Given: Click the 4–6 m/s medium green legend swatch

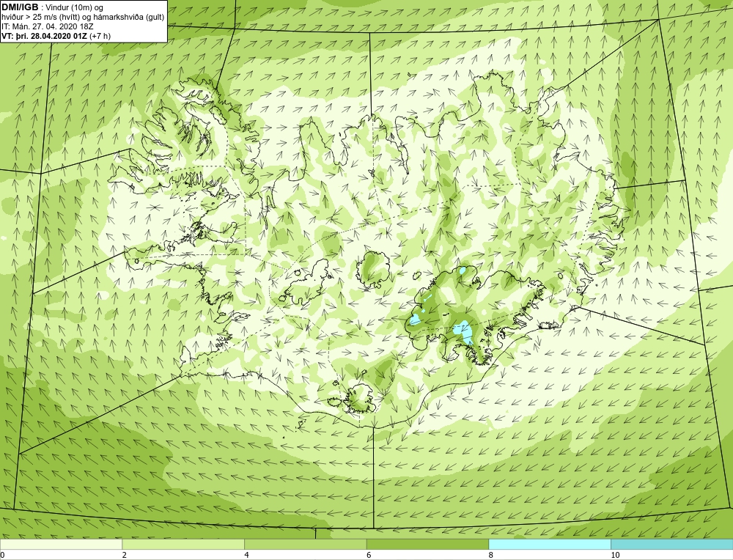Looking at the screenshot, I should 305,544.
